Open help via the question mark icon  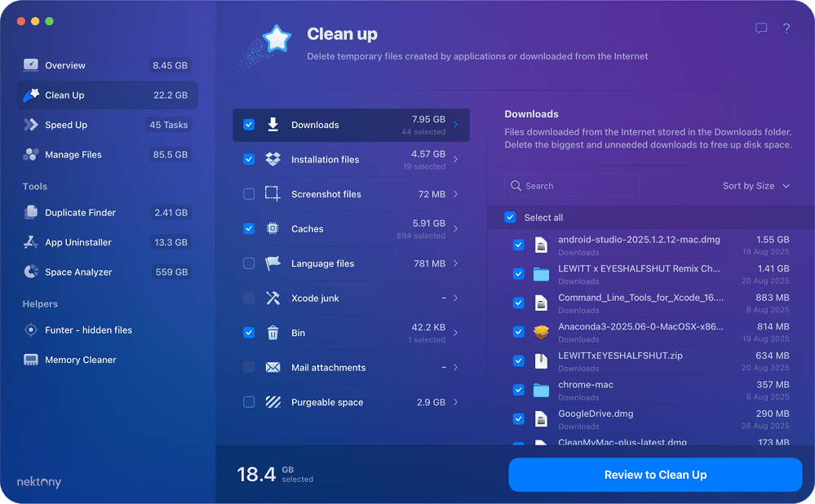pos(786,28)
